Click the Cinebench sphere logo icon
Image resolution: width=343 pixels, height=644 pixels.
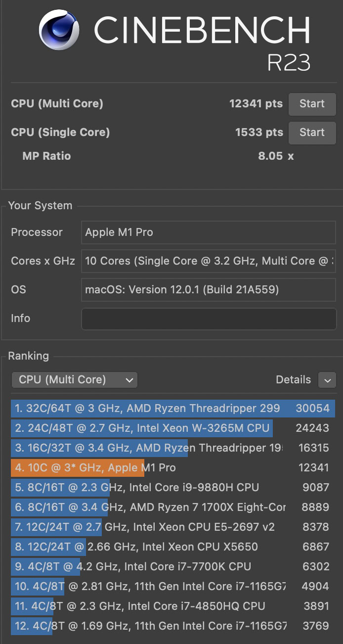(59, 31)
